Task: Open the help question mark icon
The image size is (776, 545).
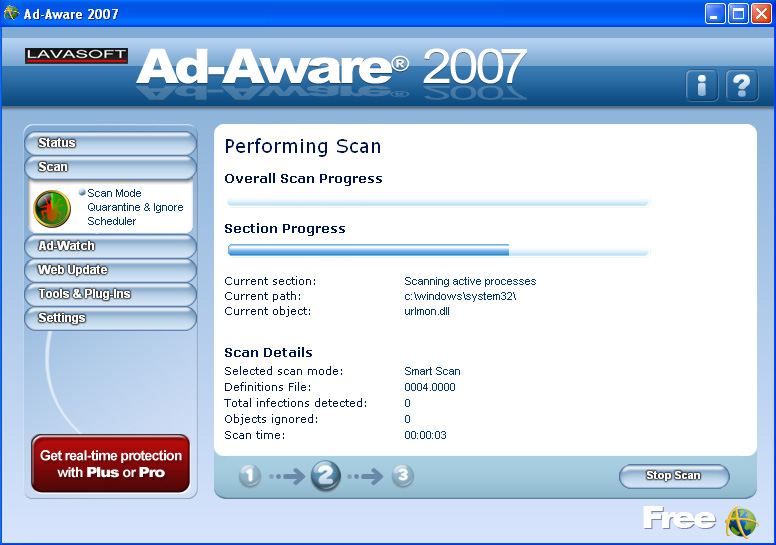Action: pyautogui.click(x=741, y=86)
